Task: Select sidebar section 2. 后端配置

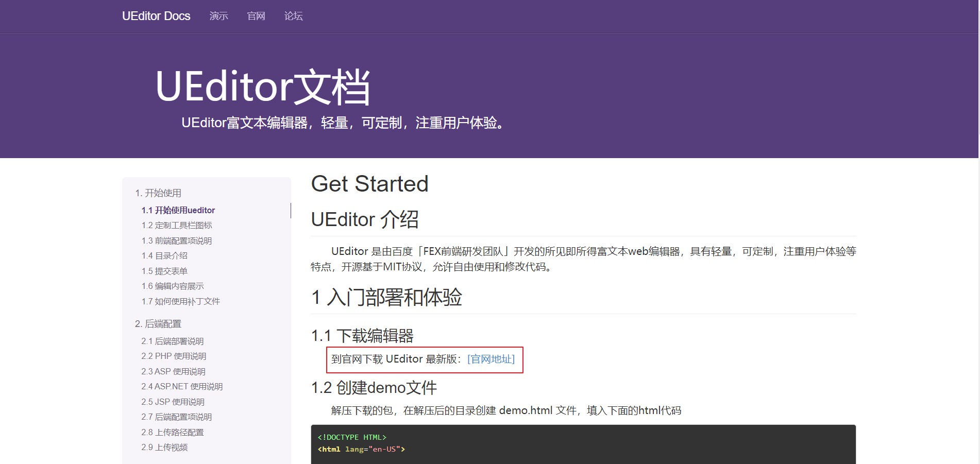Action: coord(158,324)
